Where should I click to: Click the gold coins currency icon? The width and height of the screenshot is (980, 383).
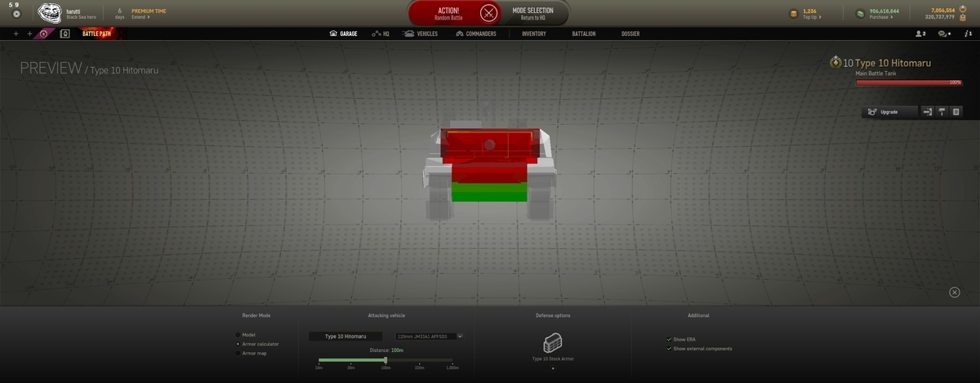click(793, 13)
